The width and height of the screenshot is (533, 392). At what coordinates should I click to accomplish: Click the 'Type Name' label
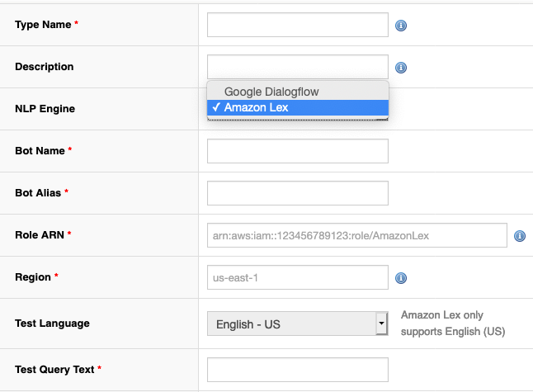[x=43, y=25]
